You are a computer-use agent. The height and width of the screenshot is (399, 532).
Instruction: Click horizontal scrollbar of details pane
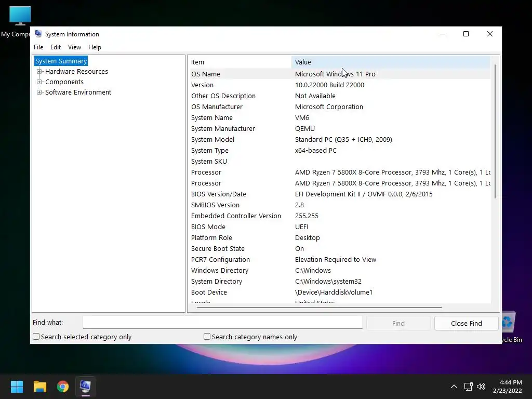pyautogui.click(x=320, y=308)
